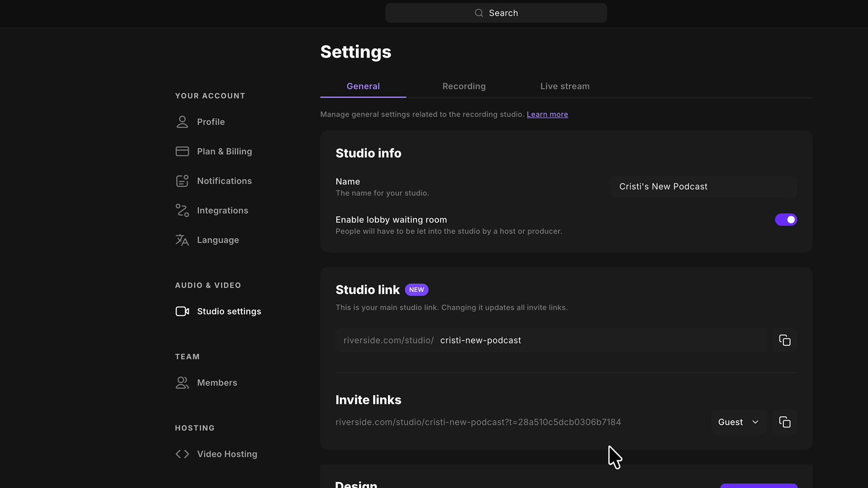868x488 pixels.
Task: Click the Studio settings camera icon
Action: coord(182,311)
